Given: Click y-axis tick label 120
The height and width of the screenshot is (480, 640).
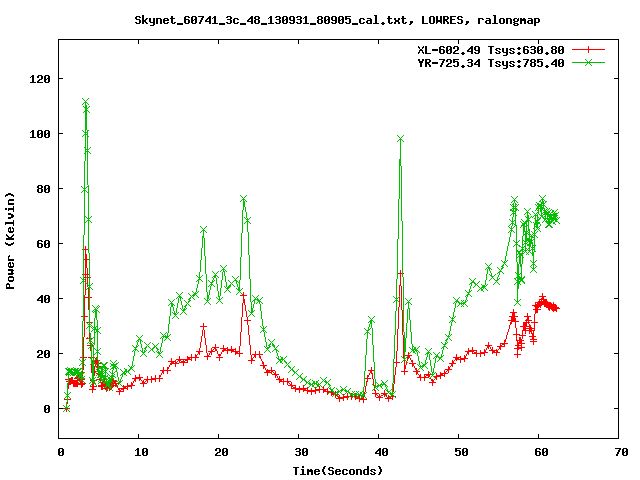Looking at the screenshot, I should tap(40, 79).
